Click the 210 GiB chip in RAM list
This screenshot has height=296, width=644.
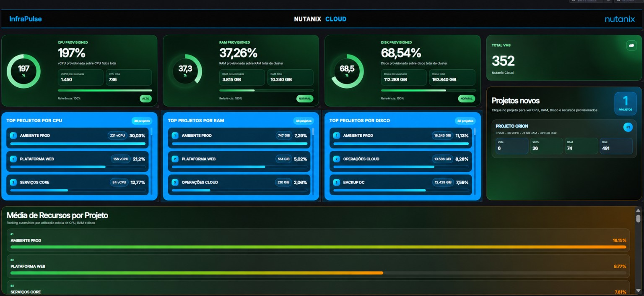click(283, 182)
